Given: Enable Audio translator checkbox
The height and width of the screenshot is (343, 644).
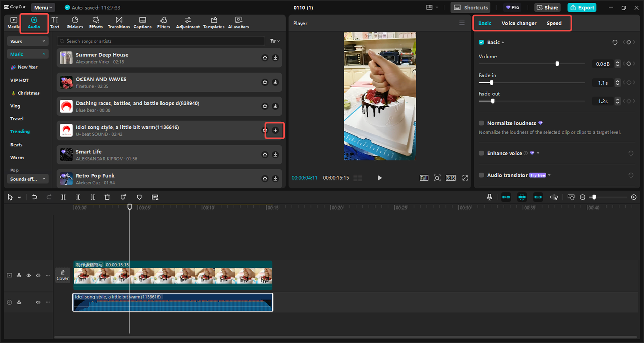Looking at the screenshot, I should click(481, 175).
